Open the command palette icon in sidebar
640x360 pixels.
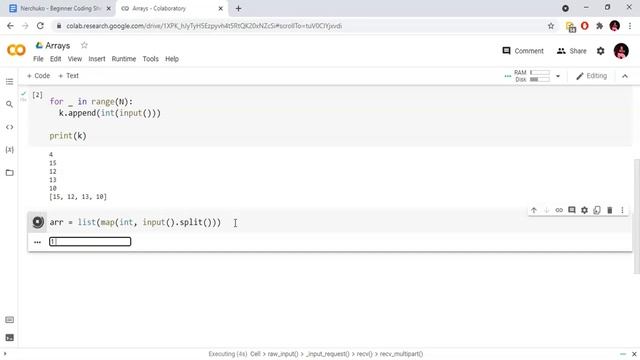9,320
